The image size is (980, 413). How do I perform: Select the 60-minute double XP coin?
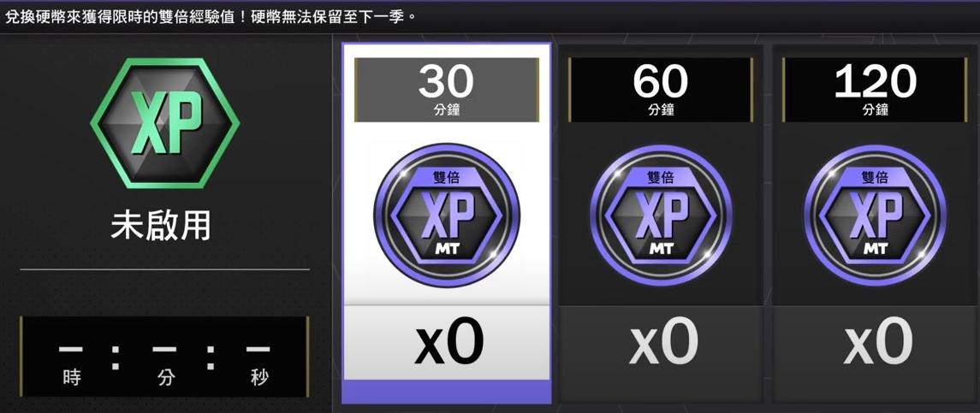click(661, 215)
